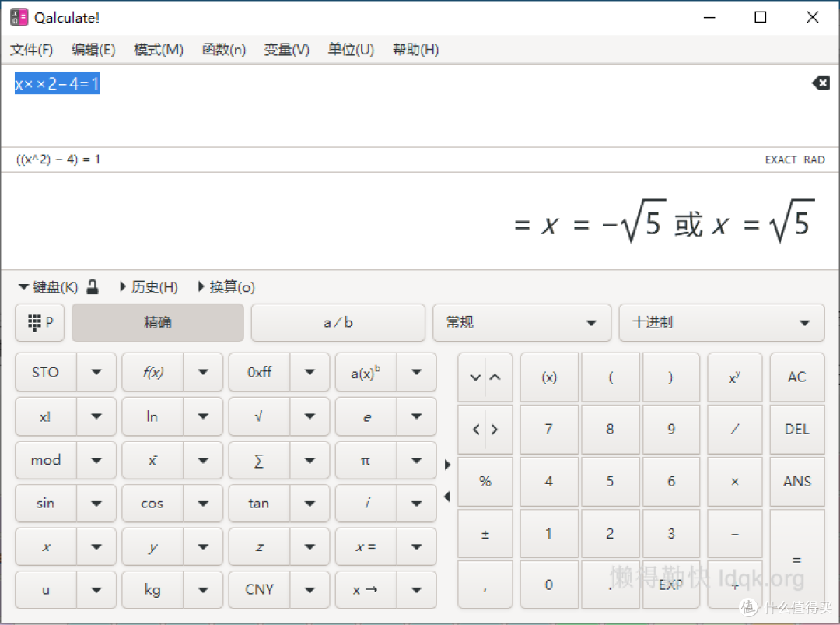This screenshot has width=840, height=625.
Task: Open the dropdown arrow next to CNY
Action: click(310, 590)
